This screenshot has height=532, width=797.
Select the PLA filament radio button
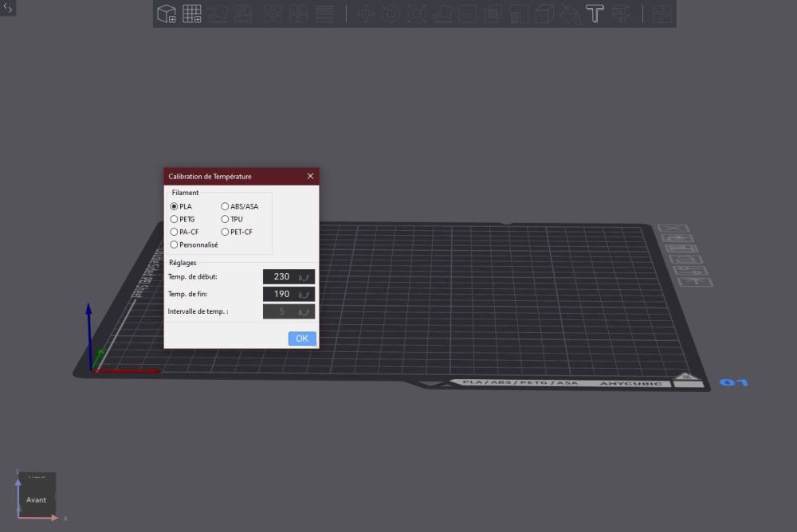[x=174, y=206]
